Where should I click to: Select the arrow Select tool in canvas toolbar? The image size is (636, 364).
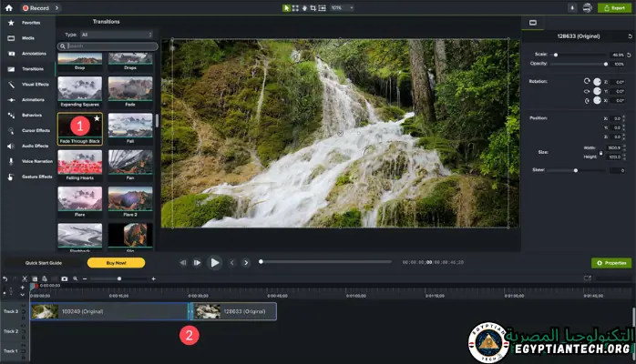pyautogui.click(x=286, y=7)
